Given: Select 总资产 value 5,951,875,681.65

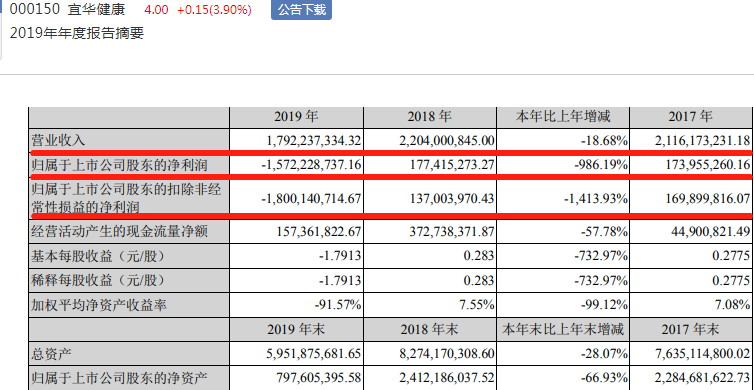Looking at the screenshot, I should click(x=314, y=354).
